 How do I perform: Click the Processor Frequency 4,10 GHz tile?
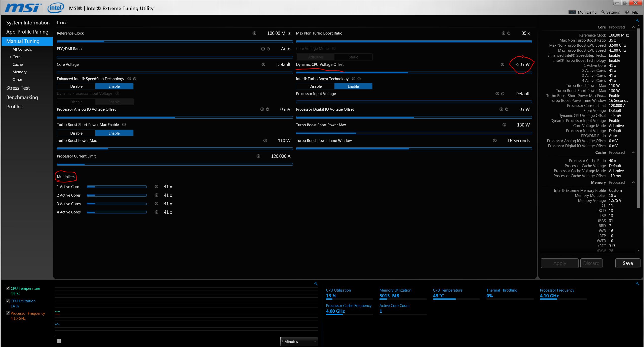pos(563,294)
